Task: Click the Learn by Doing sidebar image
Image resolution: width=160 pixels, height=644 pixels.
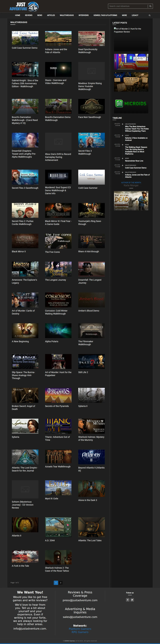Action: click(131, 82)
